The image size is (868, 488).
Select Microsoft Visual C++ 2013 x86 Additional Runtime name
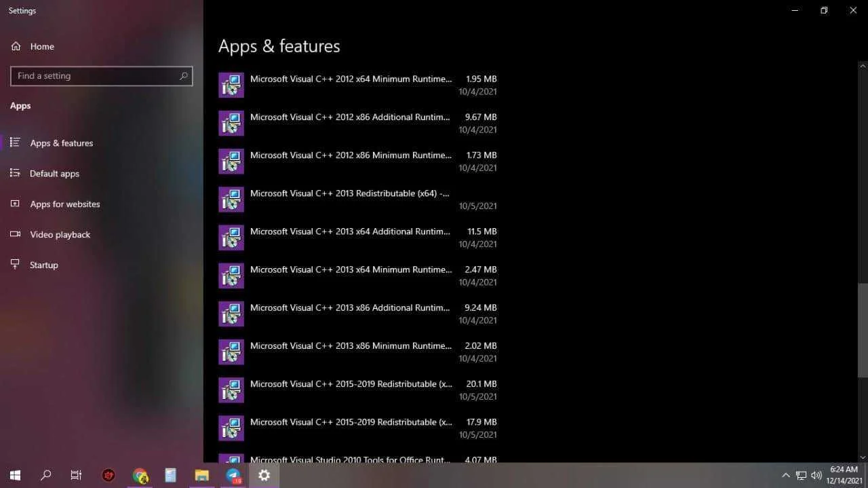point(350,307)
